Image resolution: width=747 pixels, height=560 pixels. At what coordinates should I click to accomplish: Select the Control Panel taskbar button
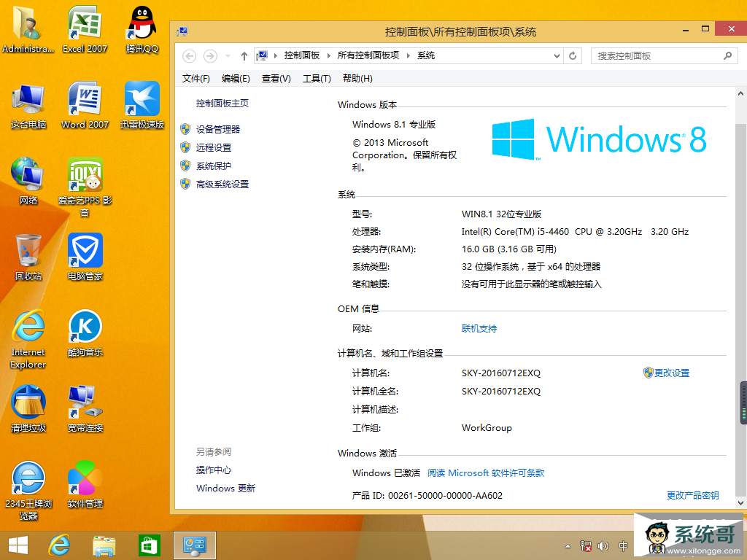pos(194,545)
